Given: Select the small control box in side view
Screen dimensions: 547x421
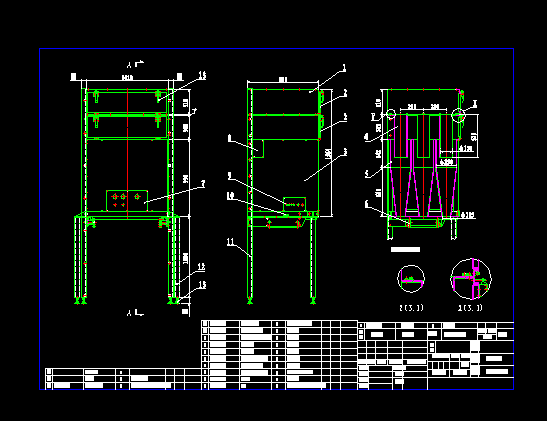Looking at the screenshot, I should (x=294, y=204).
